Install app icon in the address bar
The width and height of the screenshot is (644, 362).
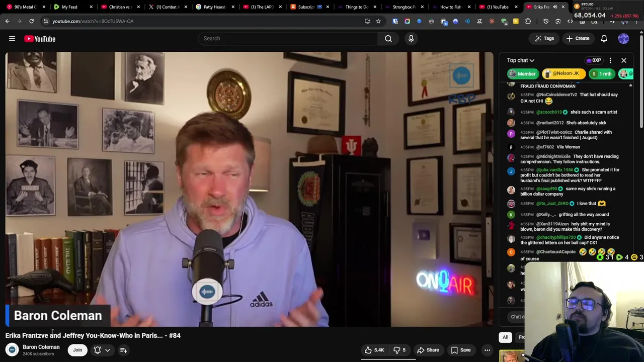367,21
